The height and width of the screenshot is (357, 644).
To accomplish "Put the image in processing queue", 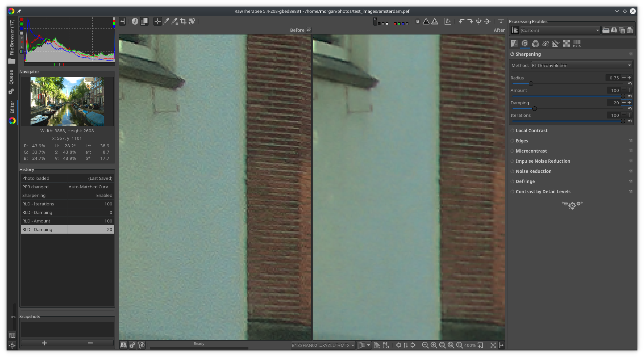I will pos(132,345).
